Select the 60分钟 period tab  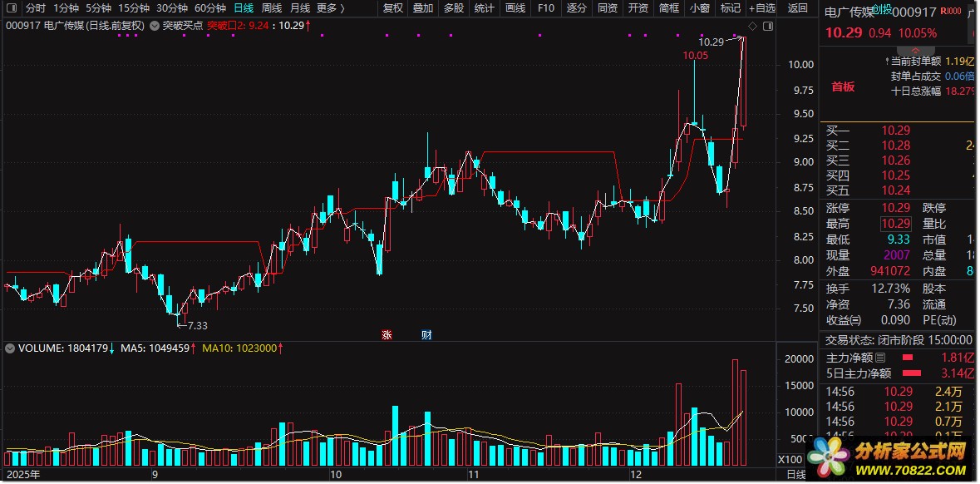click(x=210, y=8)
